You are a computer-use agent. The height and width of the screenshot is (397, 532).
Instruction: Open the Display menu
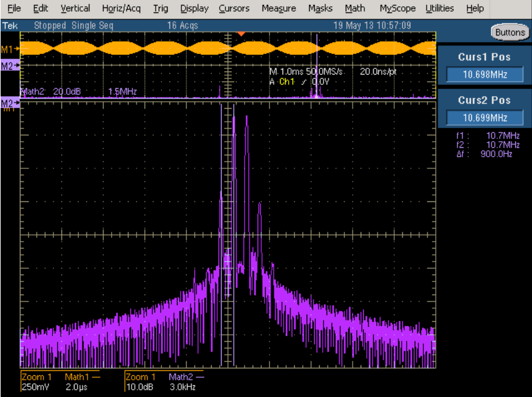[x=194, y=8]
